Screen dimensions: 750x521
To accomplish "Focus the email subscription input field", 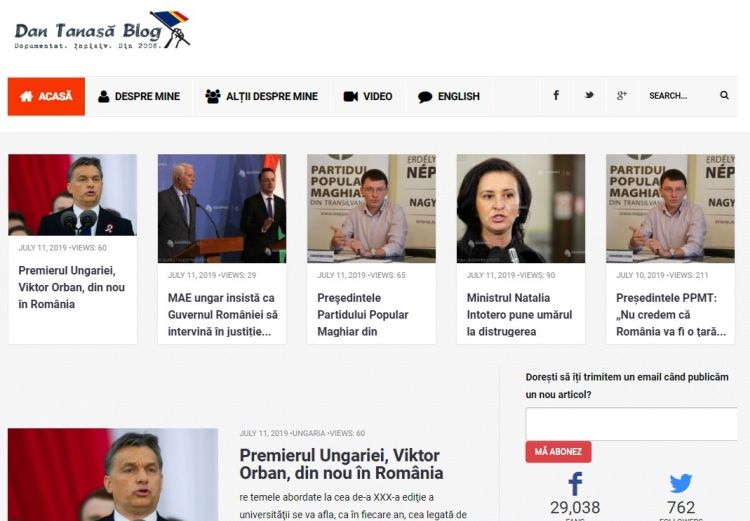I will click(x=631, y=424).
